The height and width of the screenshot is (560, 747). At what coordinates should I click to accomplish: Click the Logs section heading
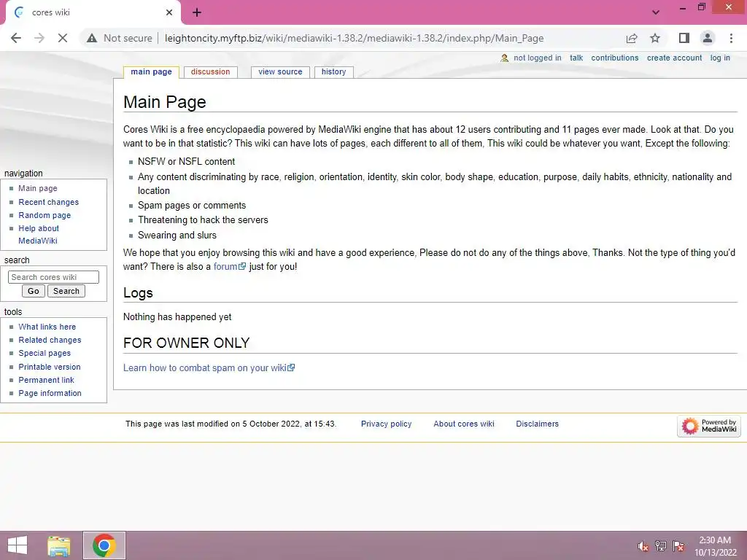pyautogui.click(x=138, y=293)
